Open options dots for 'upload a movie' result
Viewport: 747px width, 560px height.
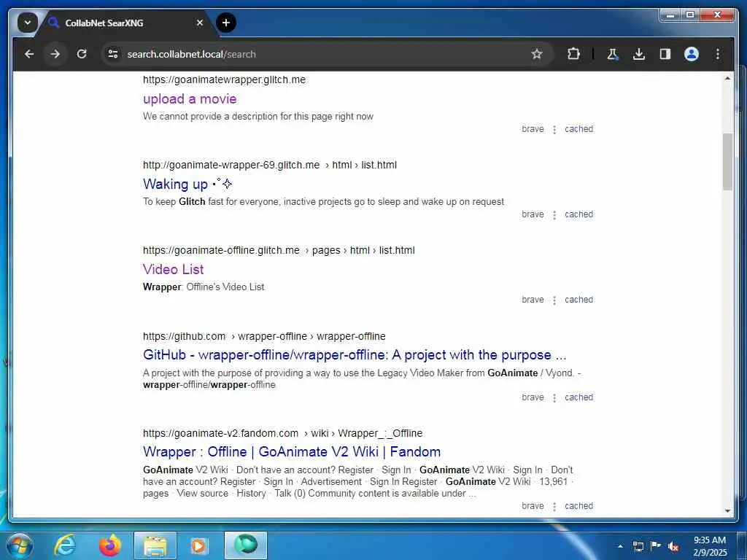pyautogui.click(x=554, y=130)
